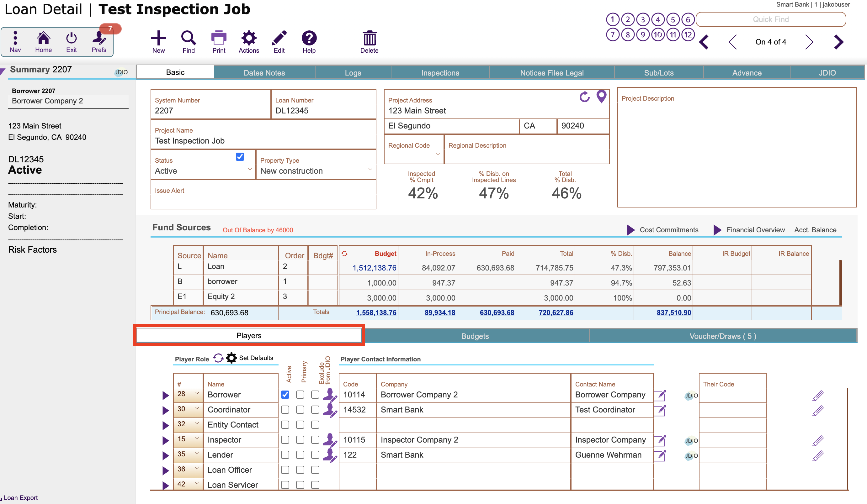
Task: Switch to the Budgets tab
Action: (475, 336)
